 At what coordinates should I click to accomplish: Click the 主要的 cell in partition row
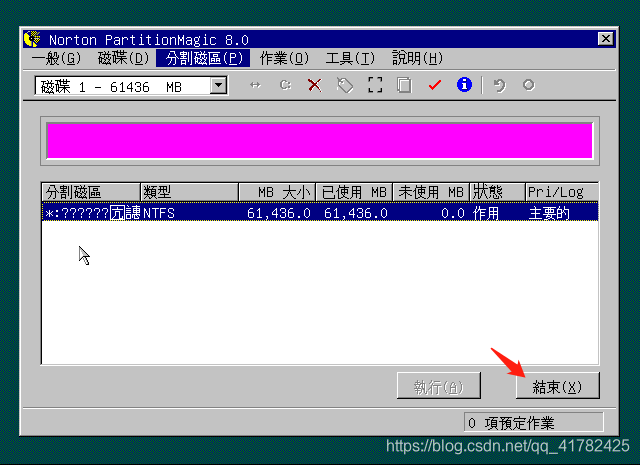tap(549, 213)
